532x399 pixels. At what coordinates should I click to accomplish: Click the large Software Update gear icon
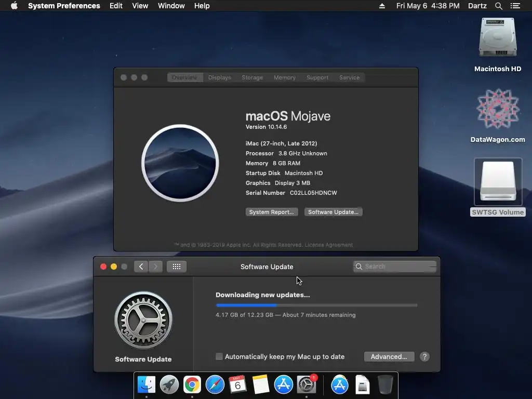(143, 320)
